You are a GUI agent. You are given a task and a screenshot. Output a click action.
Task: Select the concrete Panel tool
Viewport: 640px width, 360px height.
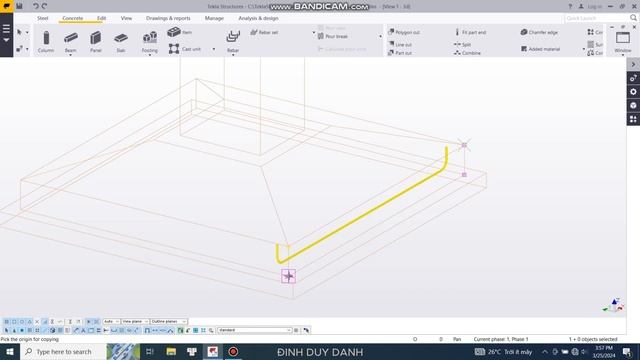[96, 42]
